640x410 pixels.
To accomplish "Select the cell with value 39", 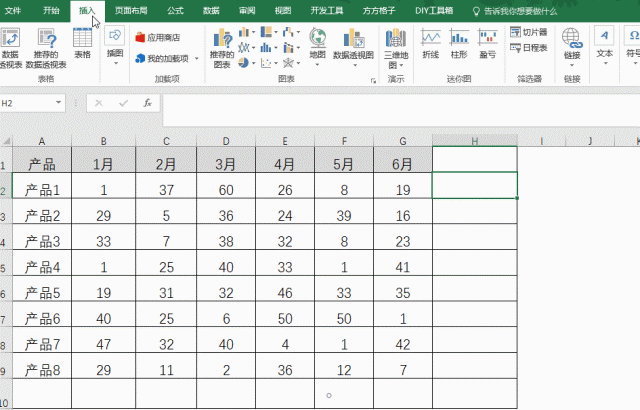I will [344, 211].
